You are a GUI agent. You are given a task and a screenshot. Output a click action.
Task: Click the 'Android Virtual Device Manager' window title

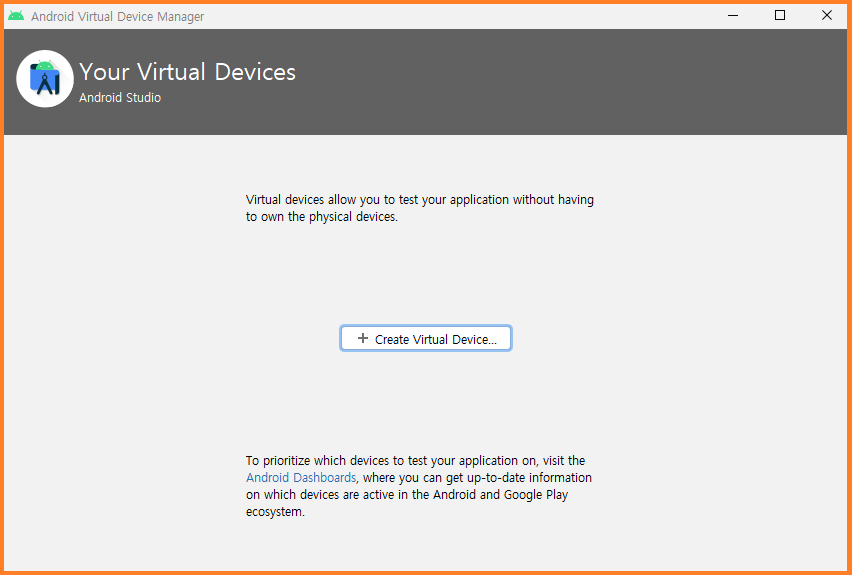[x=117, y=16]
